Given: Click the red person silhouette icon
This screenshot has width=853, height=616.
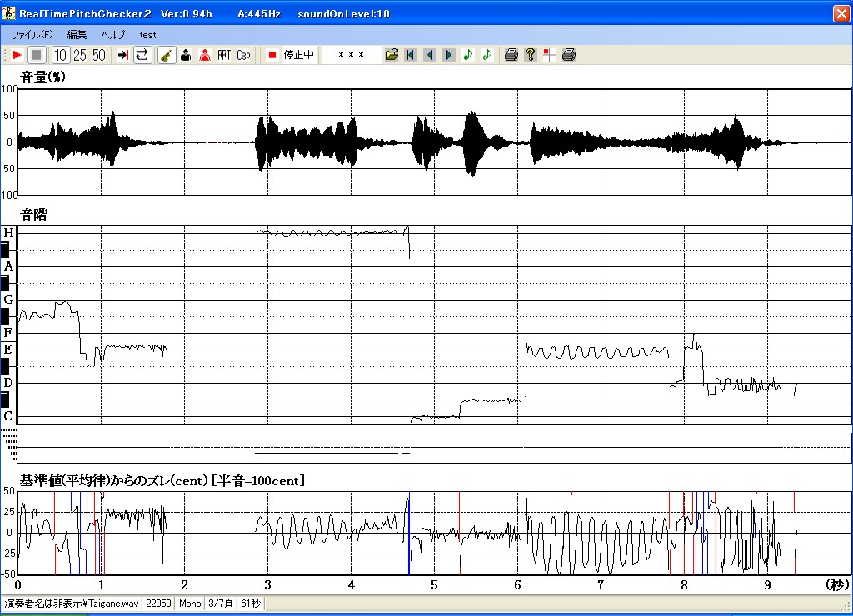Looking at the screenshot, I should tap(205, 55).
